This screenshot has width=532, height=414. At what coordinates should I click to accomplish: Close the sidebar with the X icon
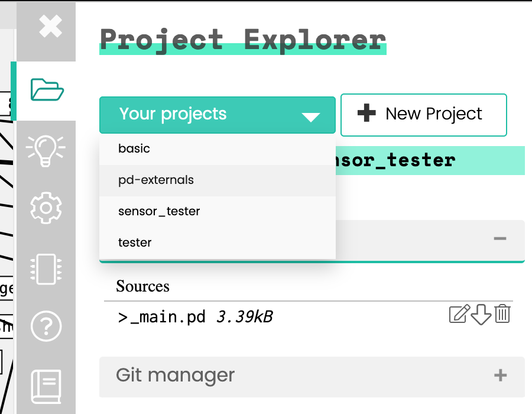pos(50,26)
